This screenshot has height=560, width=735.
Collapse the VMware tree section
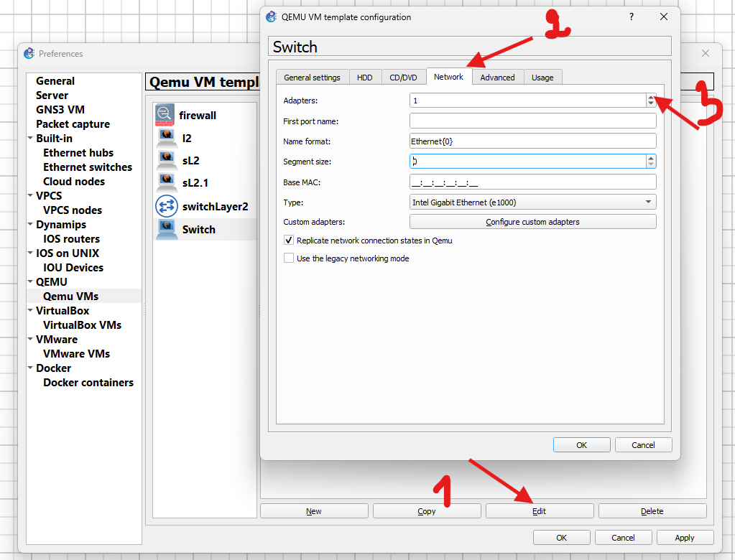point(30,339)
